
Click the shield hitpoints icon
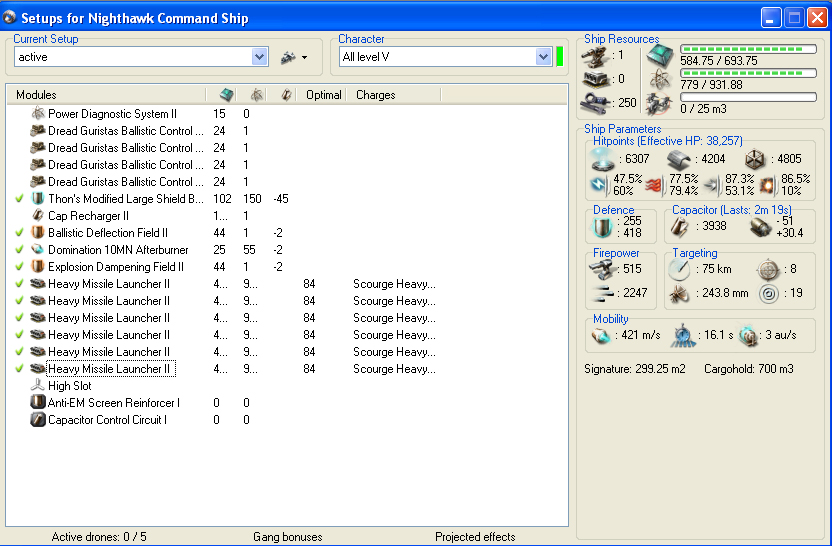[603, 159]
